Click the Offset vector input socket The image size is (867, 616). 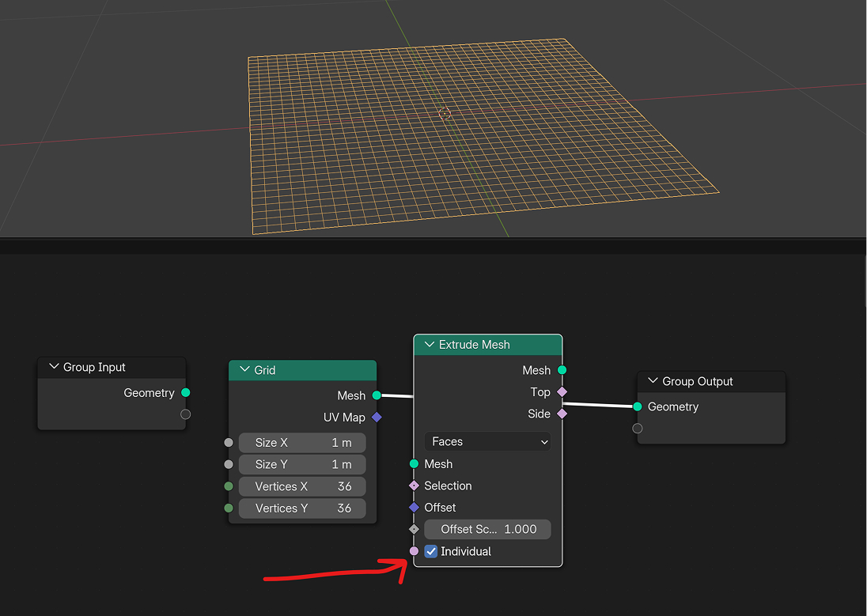(x=414, y=507)
